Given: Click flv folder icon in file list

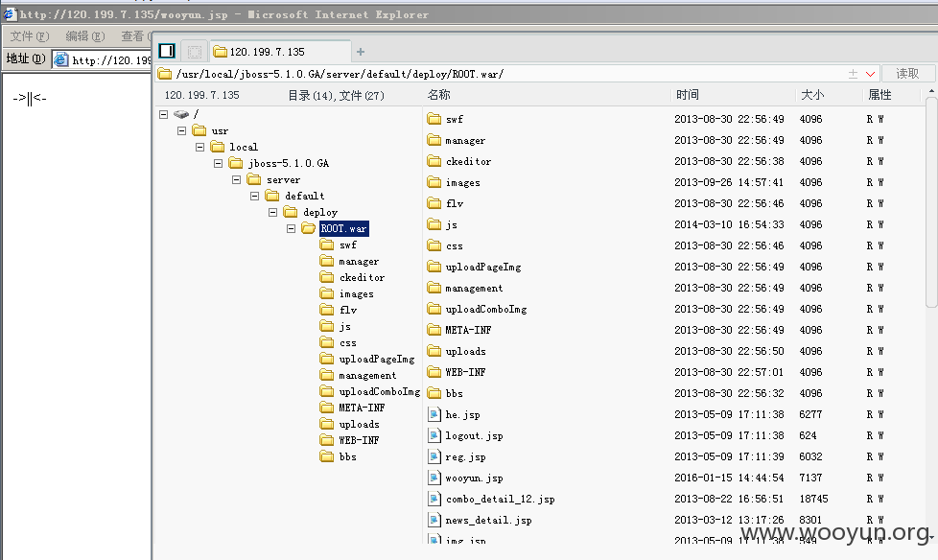Looking at the screenshot, I should 434,203.
